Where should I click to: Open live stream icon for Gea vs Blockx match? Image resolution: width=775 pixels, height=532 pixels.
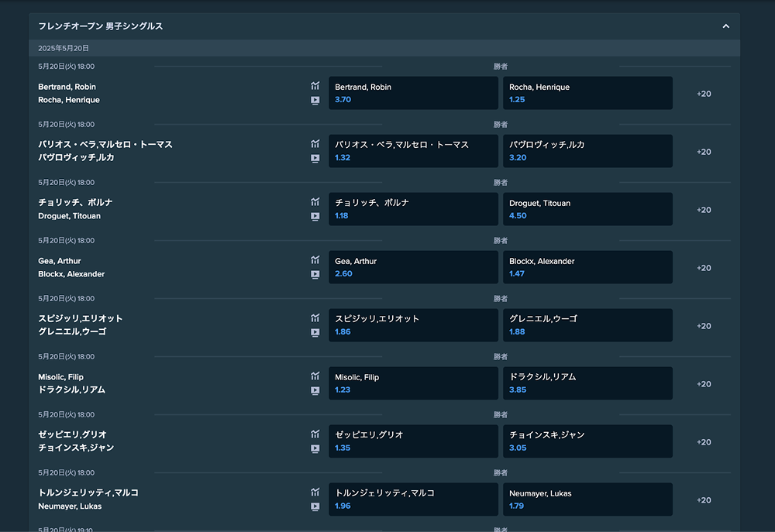[x=315, y=275]
